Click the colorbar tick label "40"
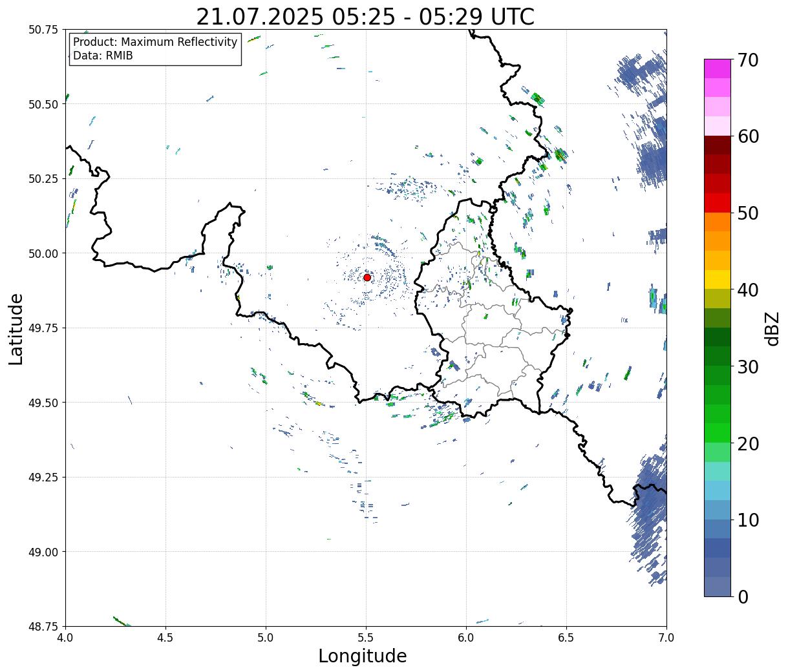This screenshot has width=788, height=672. (748, 289)
